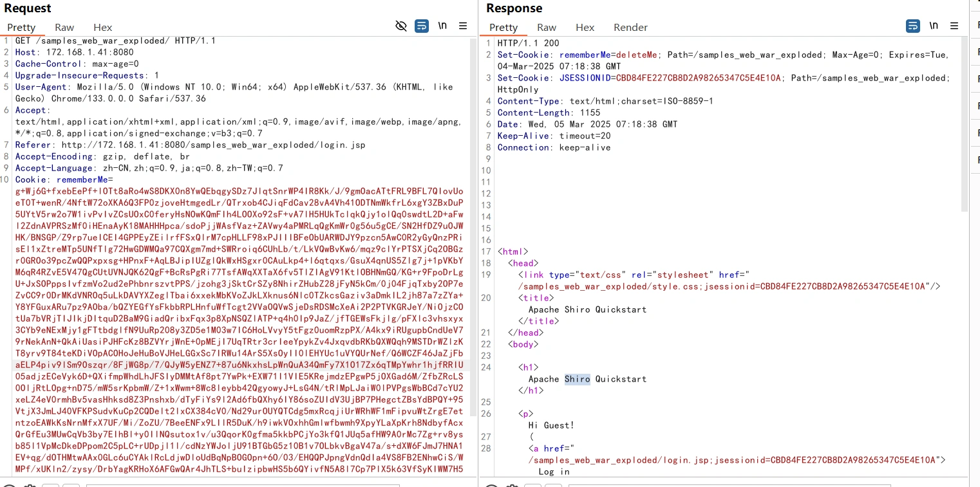The height and width of the screenshot is (487, 980).
Task: Toggle the crossed-eye icon in Request
Action: click(401, 26)
